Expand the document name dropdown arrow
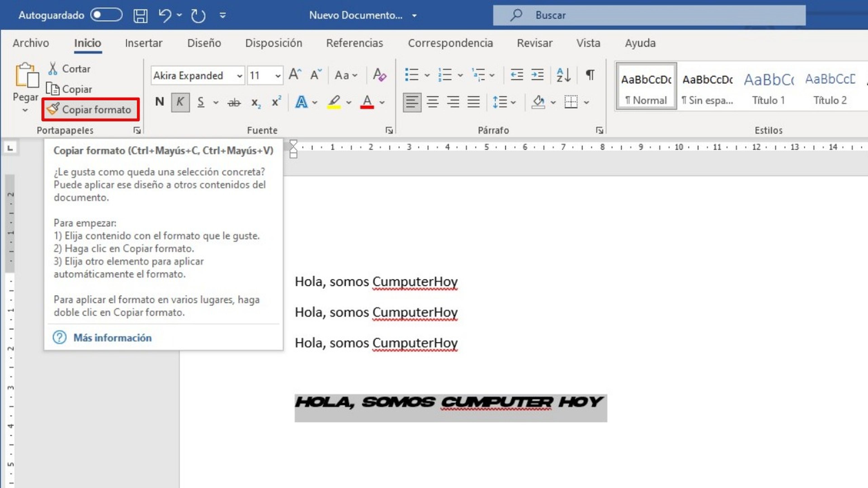The image size is (868, 488). coord(415,16)
